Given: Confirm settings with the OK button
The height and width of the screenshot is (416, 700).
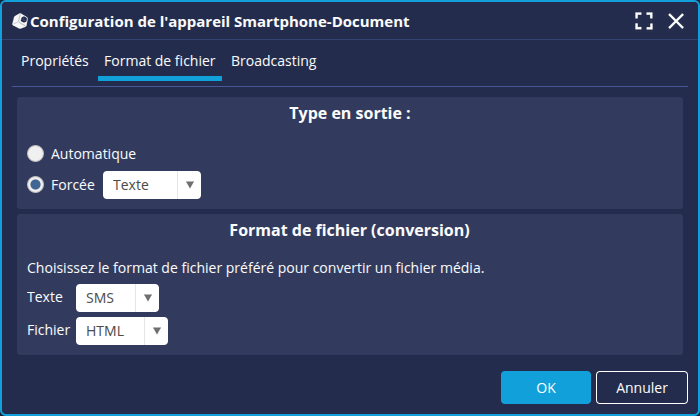Looking at the screenshot, I should point(546,387).
